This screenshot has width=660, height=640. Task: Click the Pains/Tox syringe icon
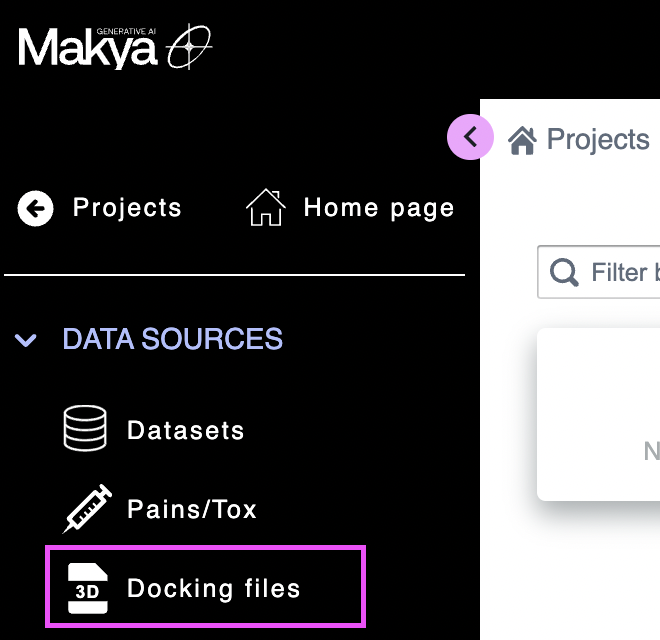pyautogui.click(x=86, y=509)
